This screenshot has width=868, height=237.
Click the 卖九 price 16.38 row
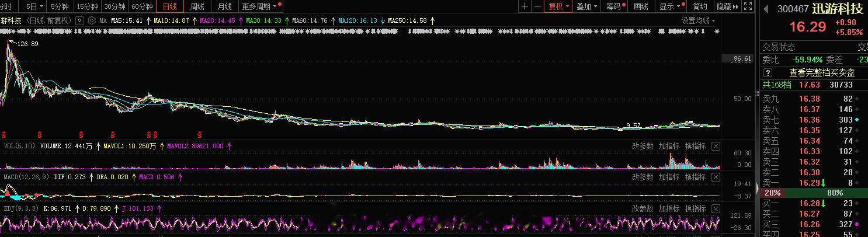click(814, 99)
